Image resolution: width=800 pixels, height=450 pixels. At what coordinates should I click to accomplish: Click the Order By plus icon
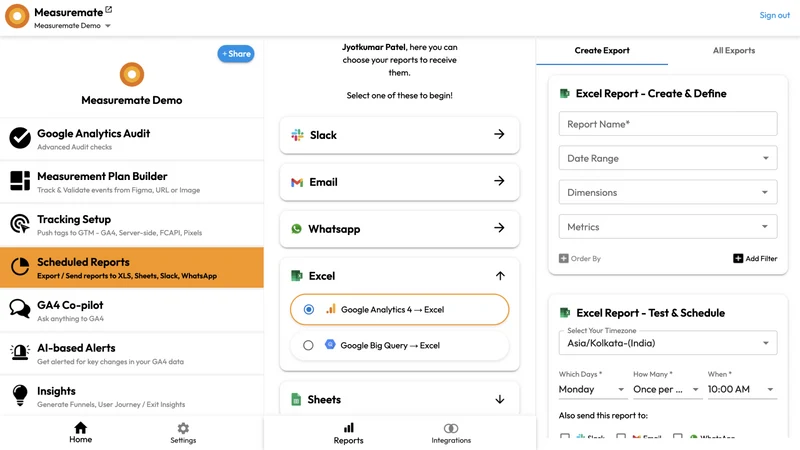[x=563, y=258]
